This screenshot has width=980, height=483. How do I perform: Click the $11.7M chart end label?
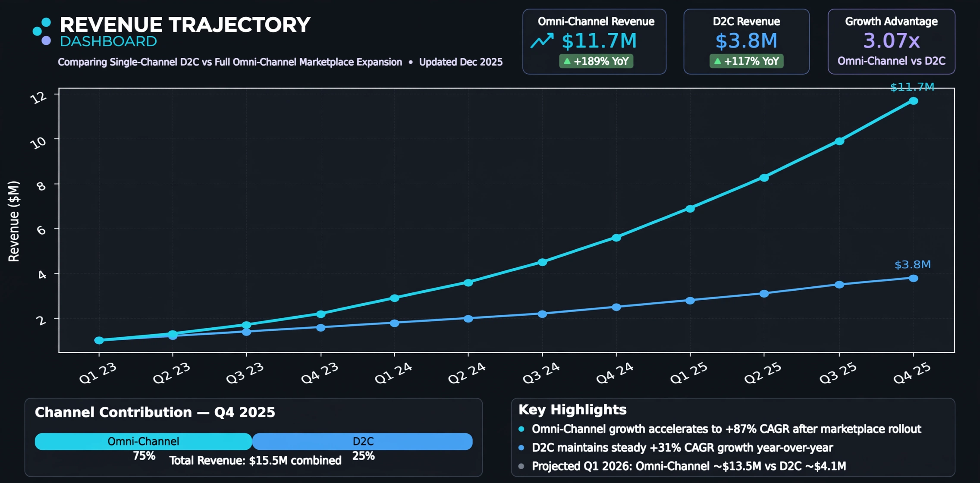pyautogui.click(x=912, y=88)
